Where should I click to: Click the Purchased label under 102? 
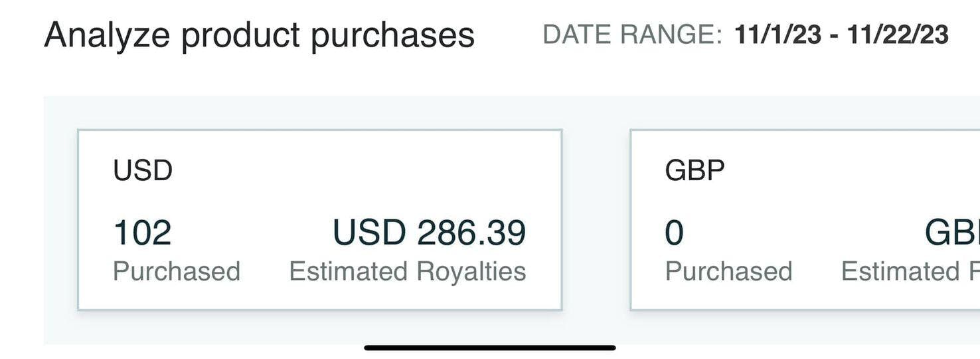[177, 271]
